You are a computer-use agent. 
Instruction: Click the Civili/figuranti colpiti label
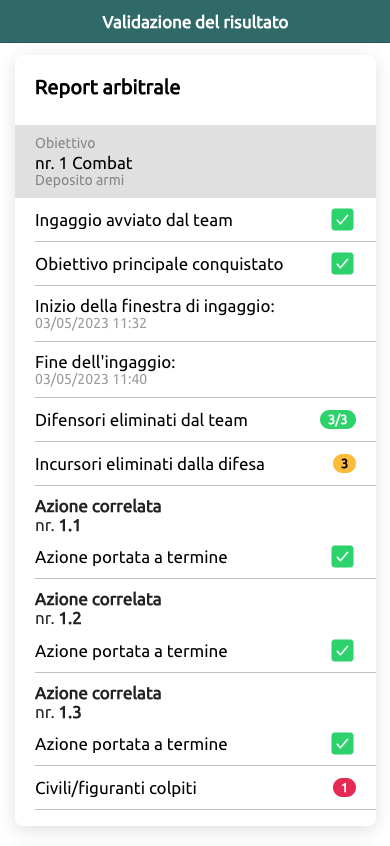coord(115,789)
